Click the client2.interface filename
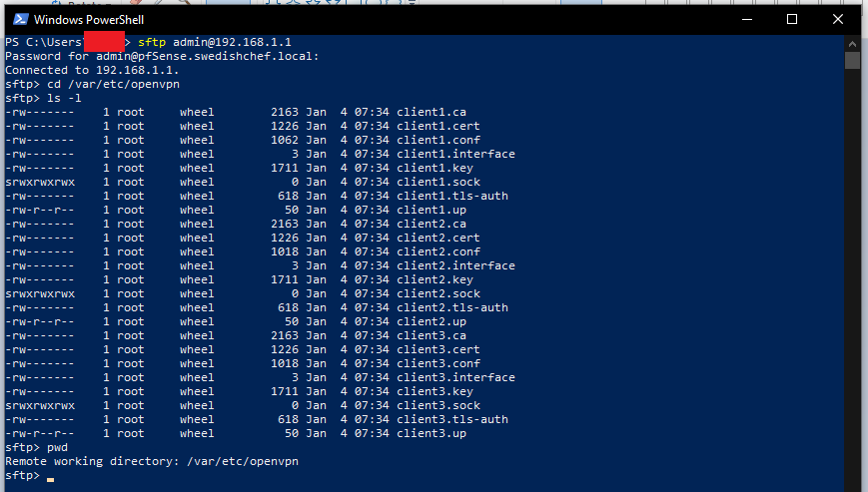Image resolution: width=868 pixels, height=492 pixels. [455, 265]
